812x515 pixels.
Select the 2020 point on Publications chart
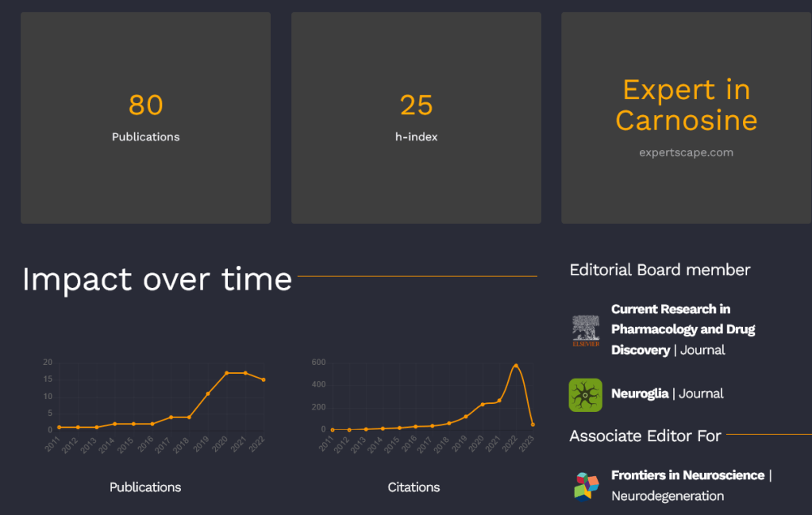[x=227, y=373]
